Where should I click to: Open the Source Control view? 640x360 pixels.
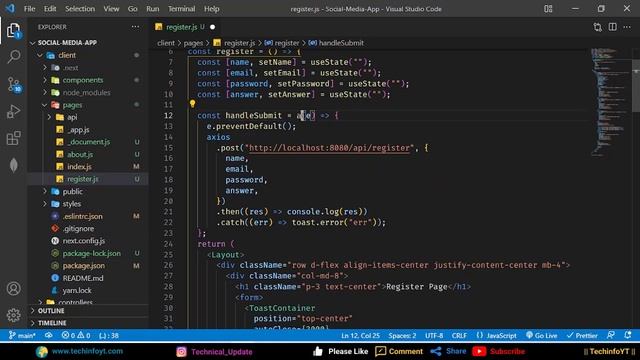[14, 84]
